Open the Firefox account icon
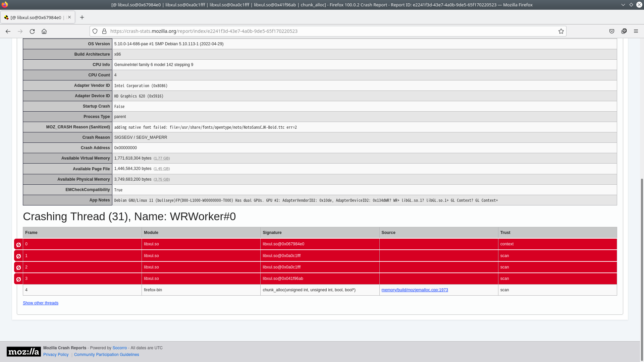 (624, 31)
